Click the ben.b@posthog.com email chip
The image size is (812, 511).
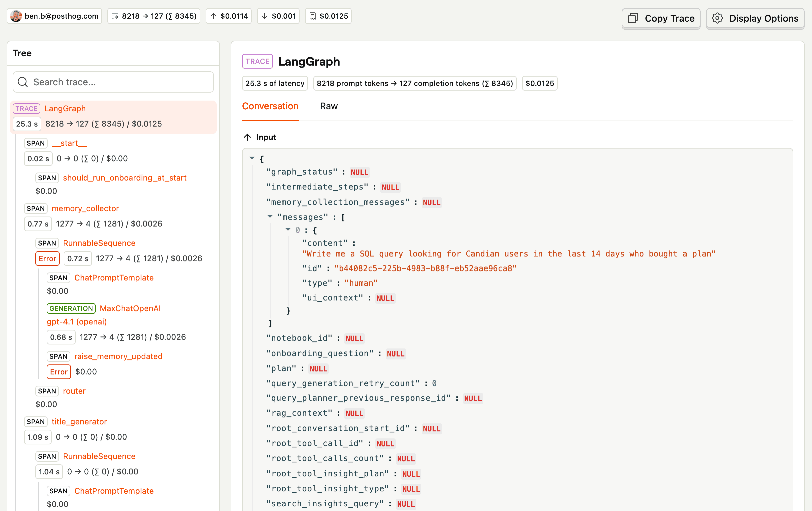(x=54, y=16)
